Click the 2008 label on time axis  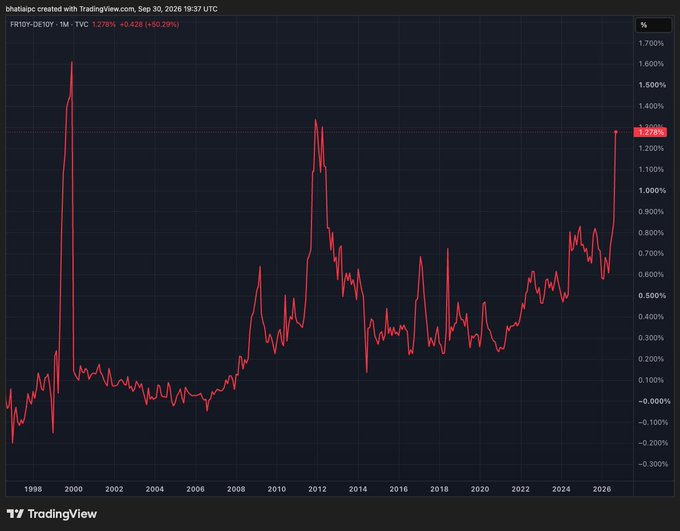click(236, 489)
